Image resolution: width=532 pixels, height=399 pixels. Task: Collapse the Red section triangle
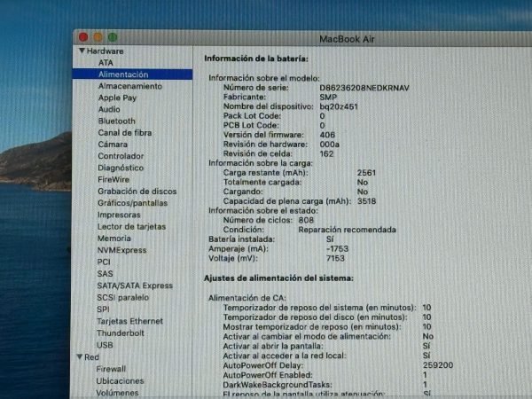pyautogui.click(x=80, y=356)
